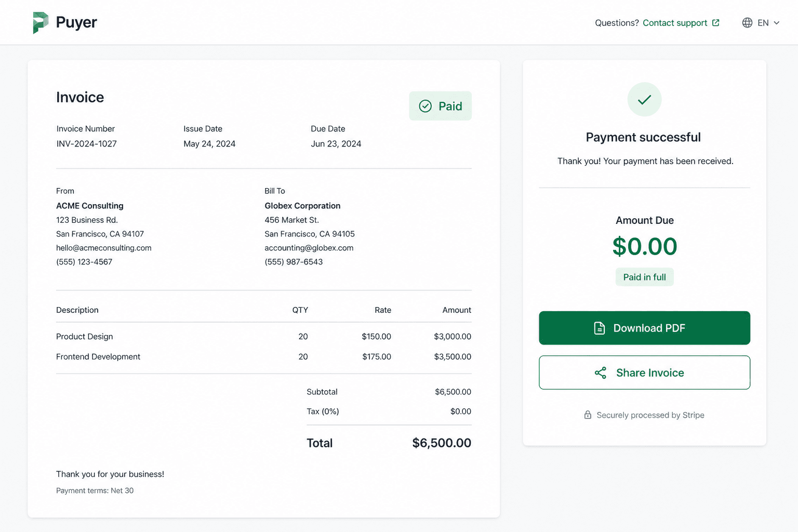Click the Tax (0%) label
Viewport: 798px width, 532px height.
(323, 411)
